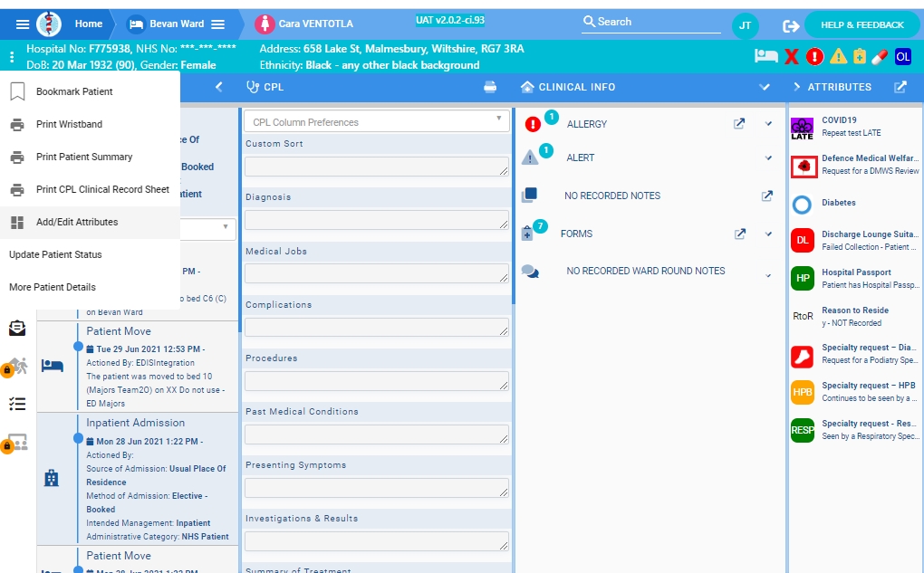
Task: Click the Custom Sort text box
Action: click(377, 166)
